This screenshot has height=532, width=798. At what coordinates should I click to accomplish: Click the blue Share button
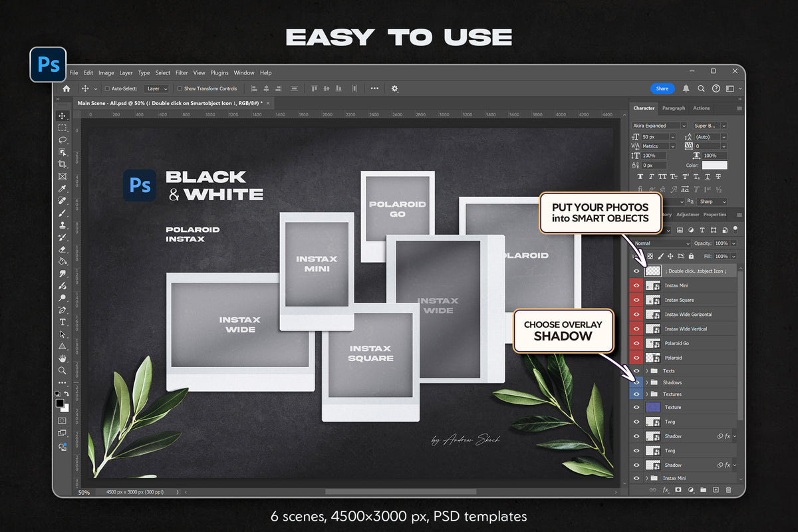point(662,88)
